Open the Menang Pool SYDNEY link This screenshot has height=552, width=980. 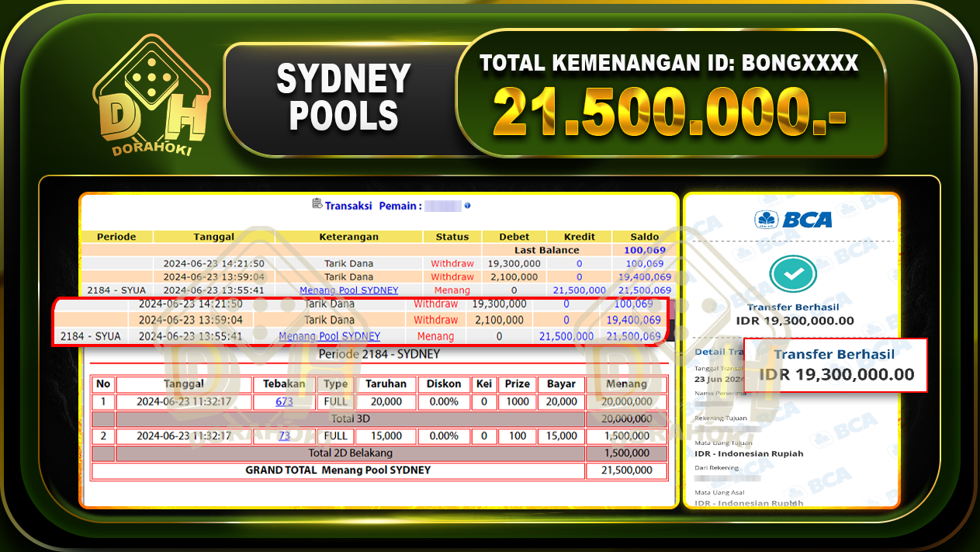click(x=348, y=290)
